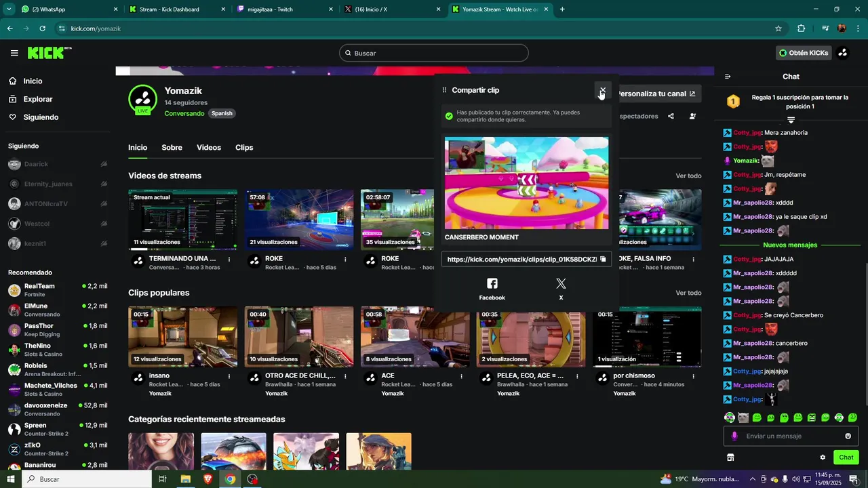The width and height of the screenshot is (868, 488).
Task: Go to Inicio in sidebar
Action: (33, 81)
